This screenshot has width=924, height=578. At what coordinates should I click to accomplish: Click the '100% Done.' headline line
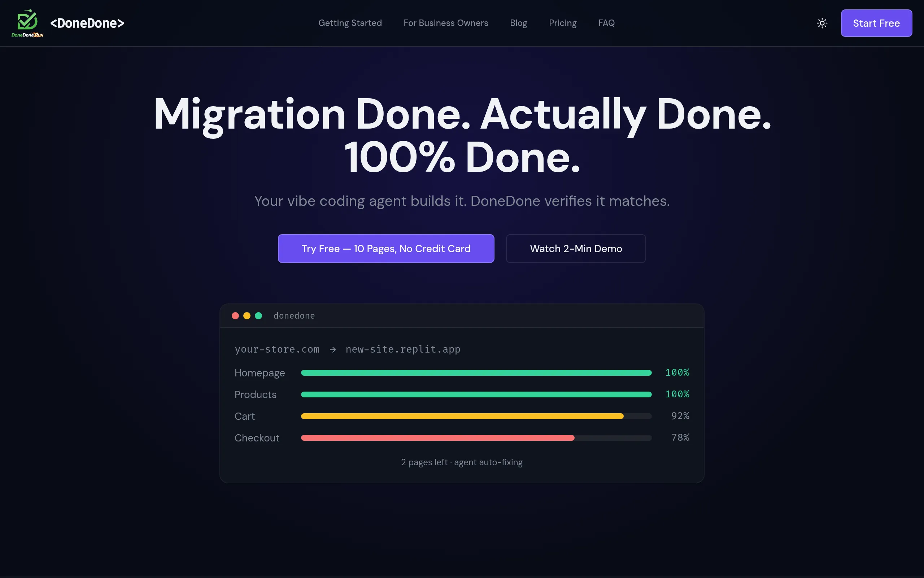click(462, 158)
